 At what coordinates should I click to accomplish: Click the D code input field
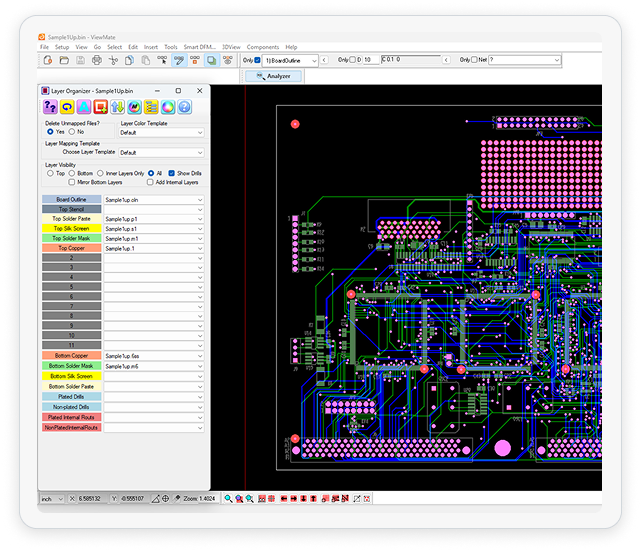coord(370,60)
